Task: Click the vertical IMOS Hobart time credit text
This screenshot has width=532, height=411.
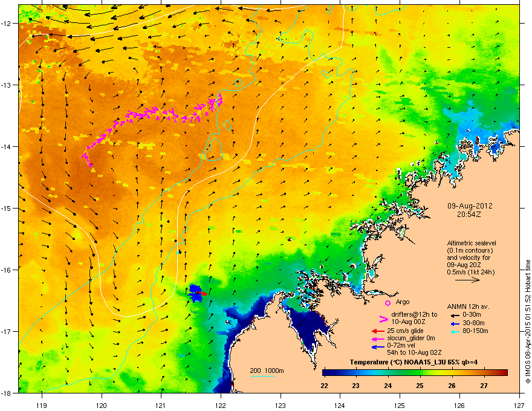Action: tap(528, 322)
